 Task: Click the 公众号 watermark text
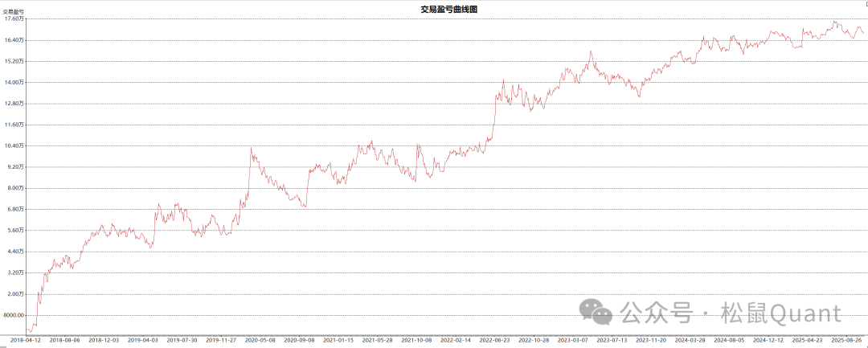657,313
